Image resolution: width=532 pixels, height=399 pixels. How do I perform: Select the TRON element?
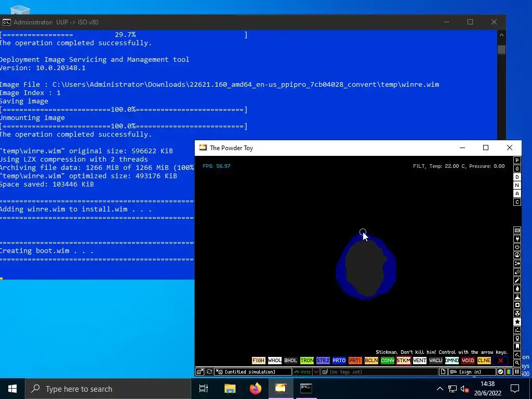(x=307, y=361)
